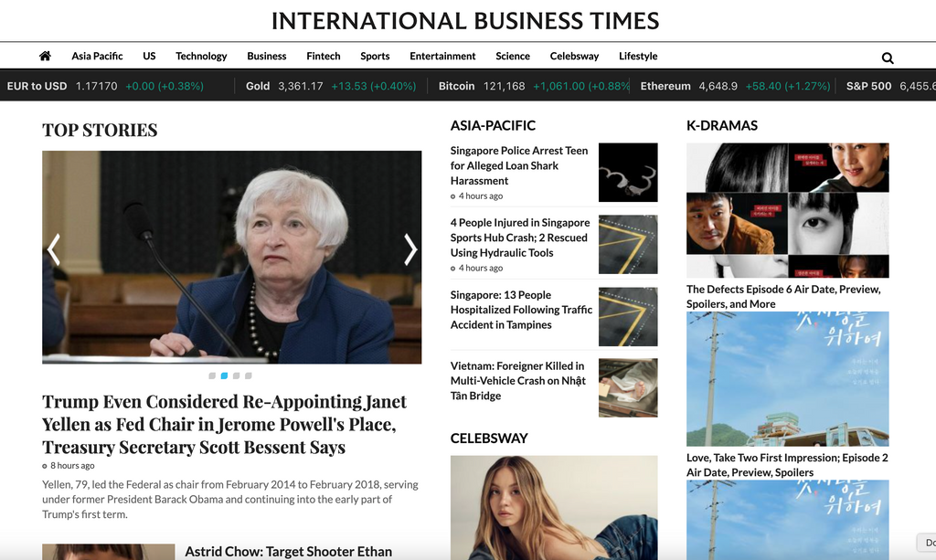Open thumbnail beside Vietnam bridge crash story
The image size is (936, 560).
pos(628,387)
